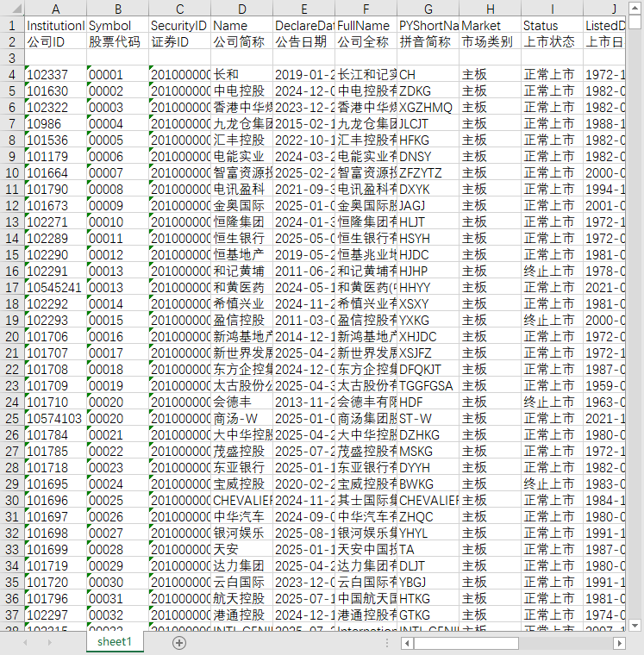Click pinyin cell 'DNSY'
The image size is (644, 655).
click(x=428, y=156)
